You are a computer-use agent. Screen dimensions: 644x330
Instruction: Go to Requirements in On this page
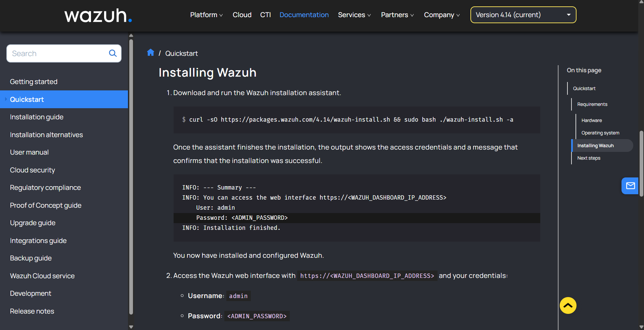click(x=592, y=104)
